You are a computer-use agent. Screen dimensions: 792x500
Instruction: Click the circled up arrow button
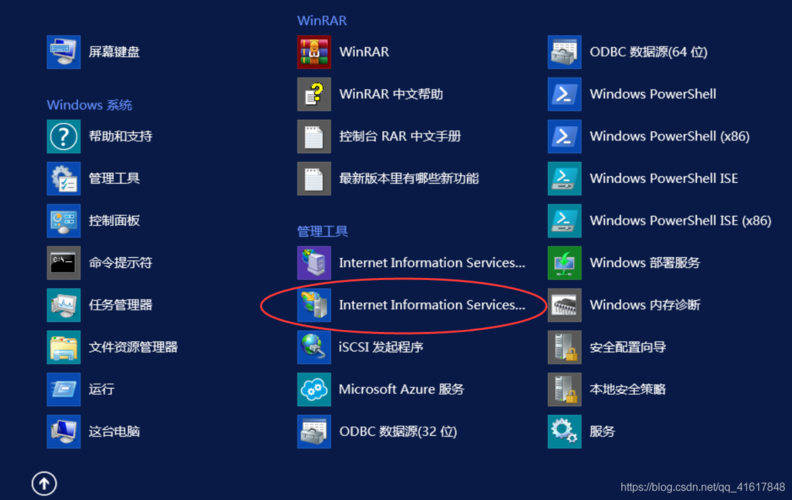(44, 484)
